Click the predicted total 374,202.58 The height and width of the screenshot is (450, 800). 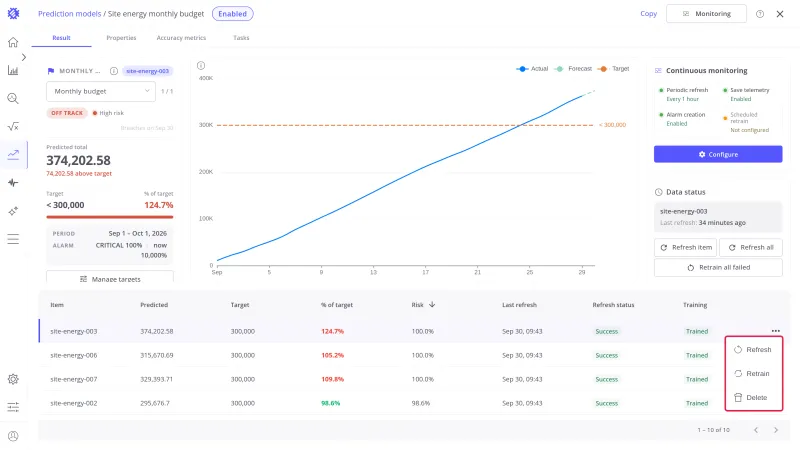pyautogui.click(x=79, y=160)
